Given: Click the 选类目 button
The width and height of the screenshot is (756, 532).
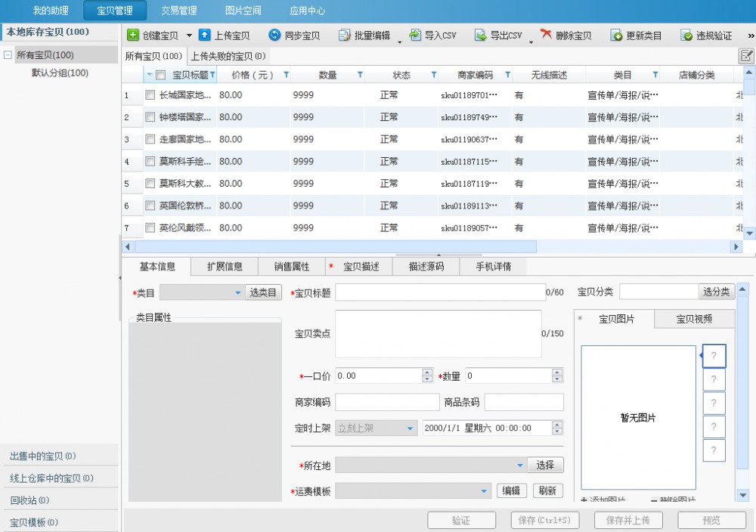Looking at the screenshot, I should pos(264,292).
